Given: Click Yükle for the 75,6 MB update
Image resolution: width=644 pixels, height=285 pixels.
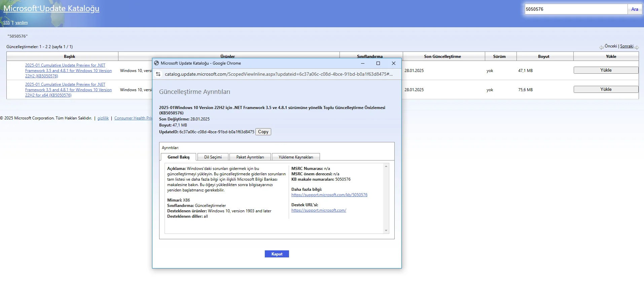Looking at the screenshot, I should pos(606,90).
